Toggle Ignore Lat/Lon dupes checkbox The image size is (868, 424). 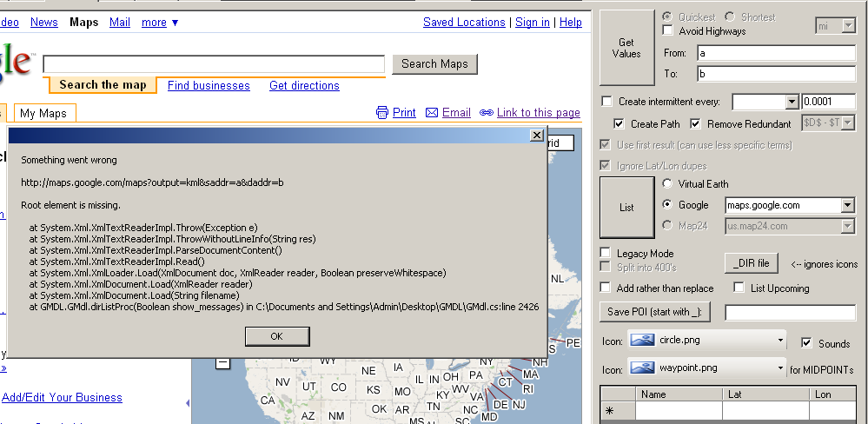(x=605, y=165)
